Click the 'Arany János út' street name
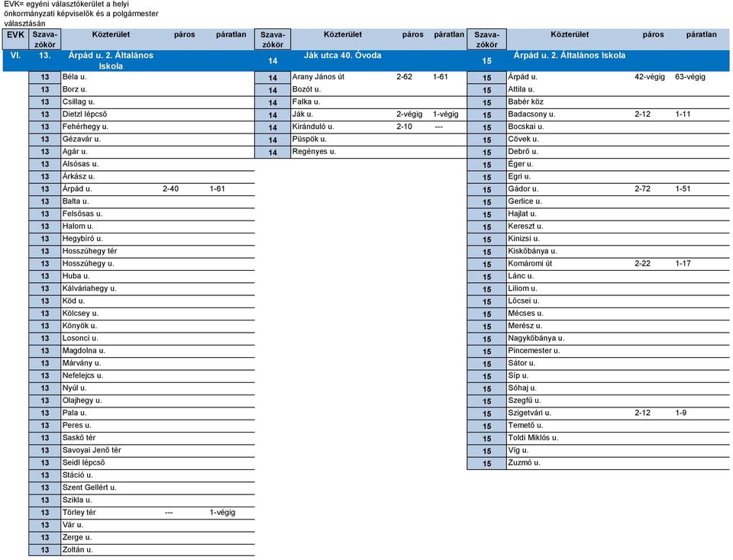The width and height of the screenshot is (733, 560). [x=318, y=77]
